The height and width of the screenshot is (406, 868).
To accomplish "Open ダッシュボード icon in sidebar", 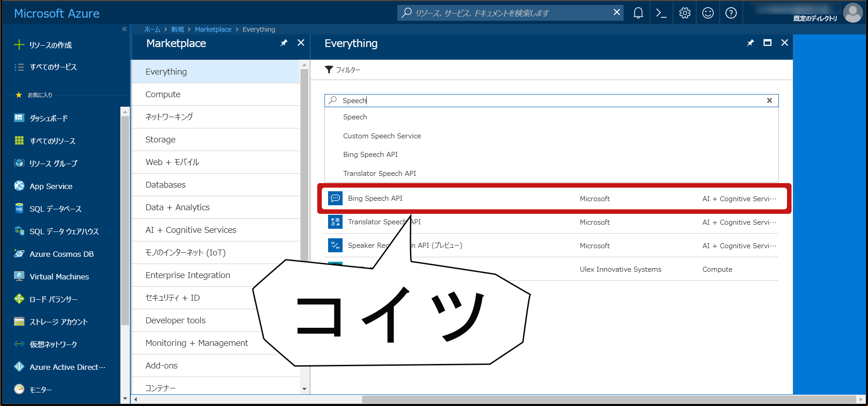I will [x=19, y=118].
